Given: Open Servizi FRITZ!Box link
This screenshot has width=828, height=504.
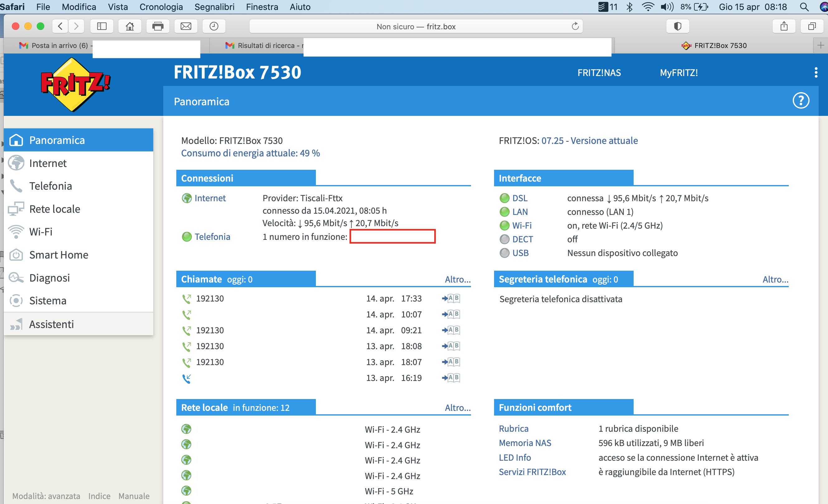Looking at the screenshot, I should tap(532, 472).
